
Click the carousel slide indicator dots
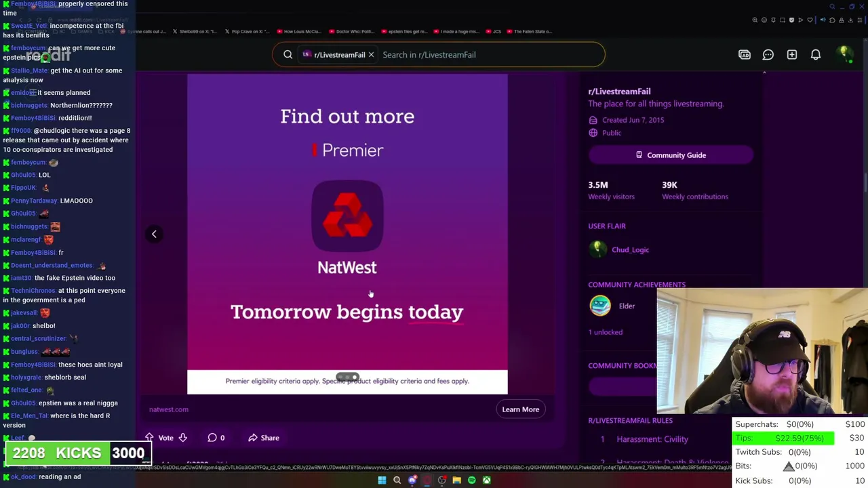pos(347,378)
